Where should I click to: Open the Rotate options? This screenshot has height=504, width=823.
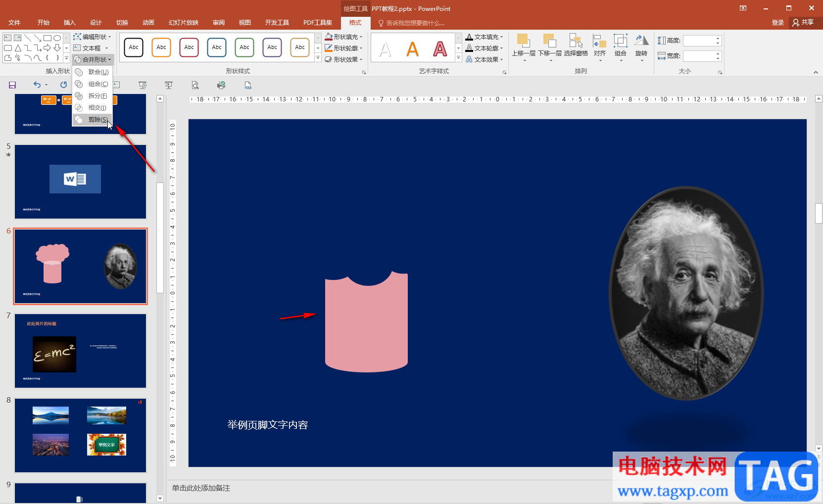tap(641, 47)
